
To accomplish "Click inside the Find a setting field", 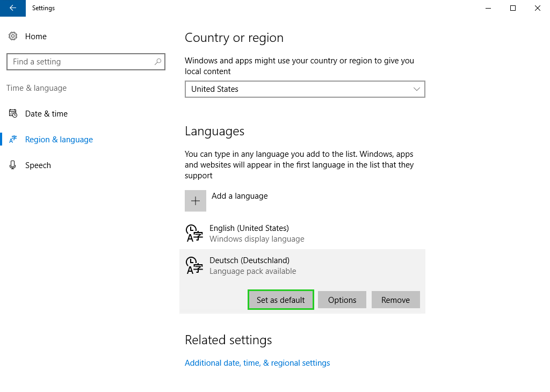I will click(x=81, y=62).
